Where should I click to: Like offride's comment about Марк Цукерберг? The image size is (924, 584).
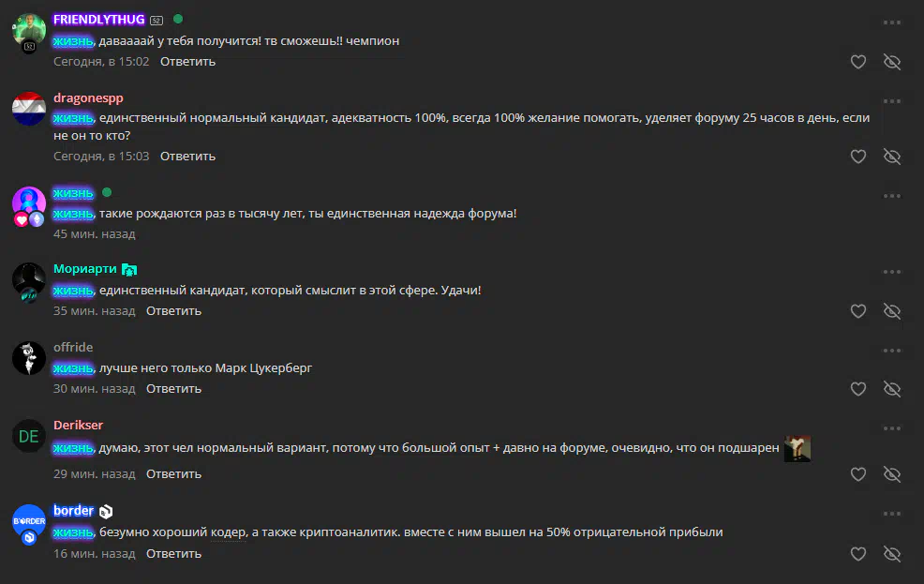pyautogui.click(x=858, y=389)
